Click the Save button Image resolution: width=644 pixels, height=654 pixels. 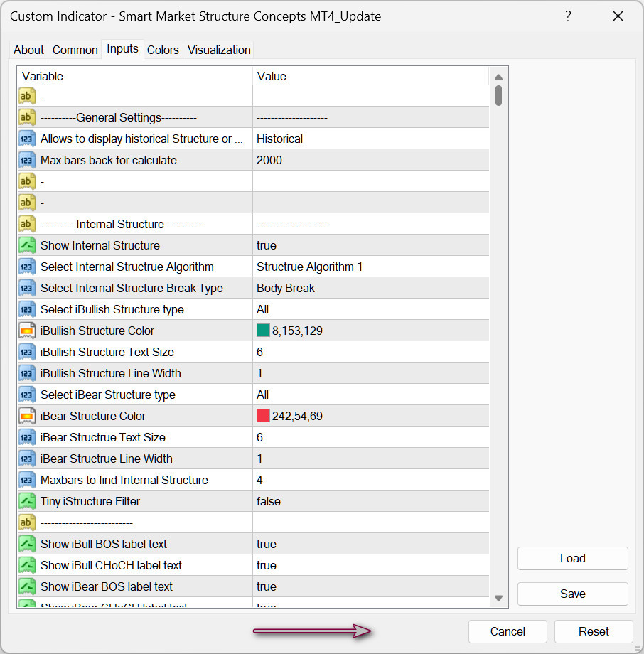[x=573, y=594]
